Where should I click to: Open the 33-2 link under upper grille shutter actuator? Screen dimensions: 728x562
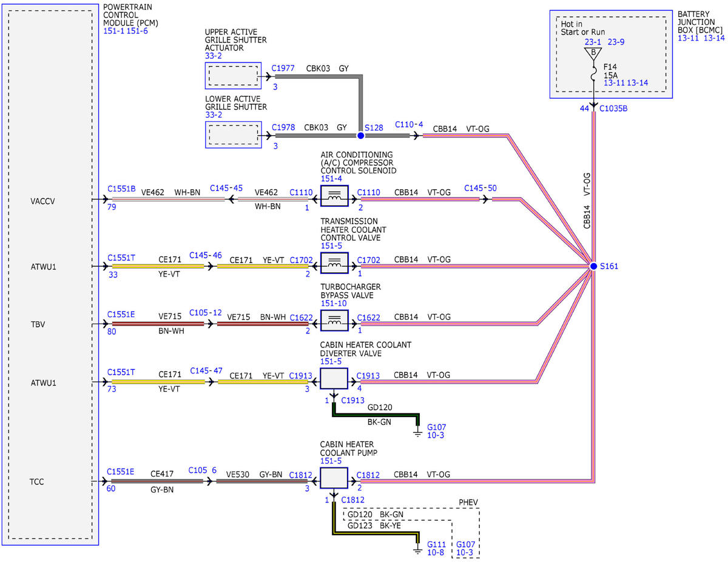[214, 56]
